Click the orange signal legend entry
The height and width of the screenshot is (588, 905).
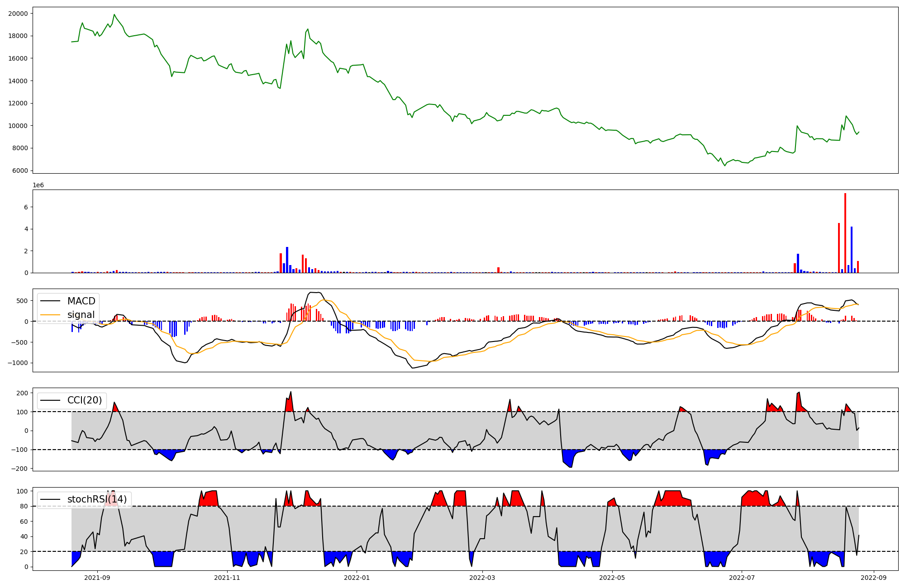81,315
